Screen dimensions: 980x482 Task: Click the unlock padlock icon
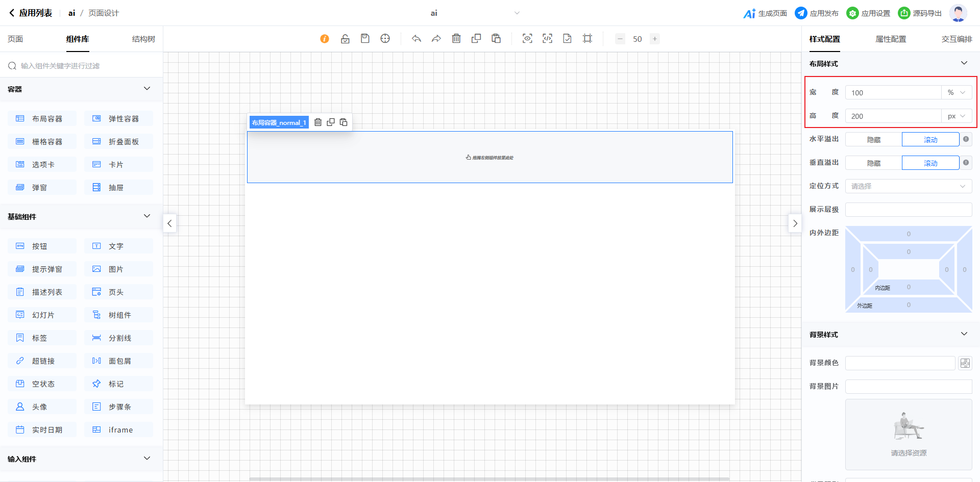pyautogui.click(x=345, y=39)
